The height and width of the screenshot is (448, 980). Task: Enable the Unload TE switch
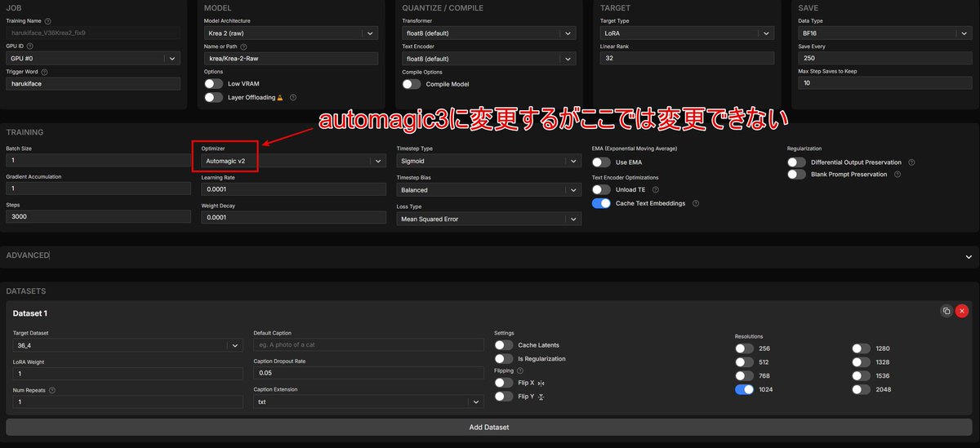click(601, 189)
